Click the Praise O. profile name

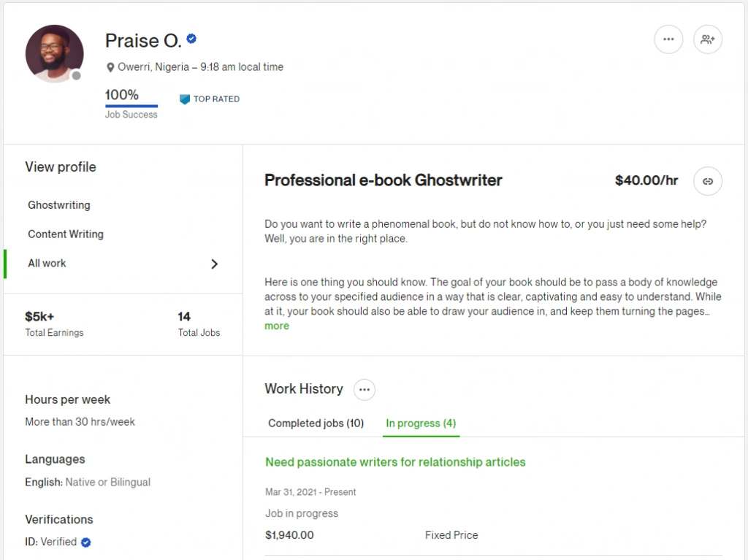[143, 41]
